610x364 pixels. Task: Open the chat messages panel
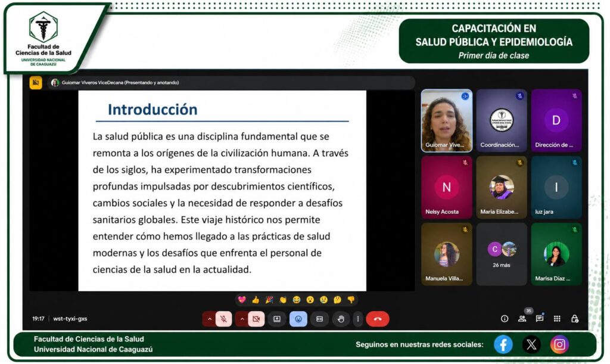539,319
